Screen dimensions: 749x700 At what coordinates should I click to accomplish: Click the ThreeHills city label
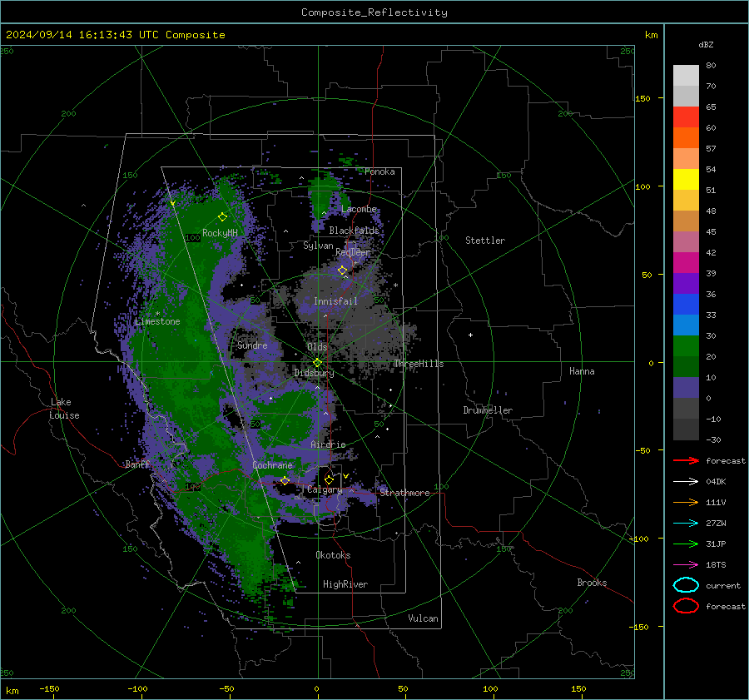point(419,364)
